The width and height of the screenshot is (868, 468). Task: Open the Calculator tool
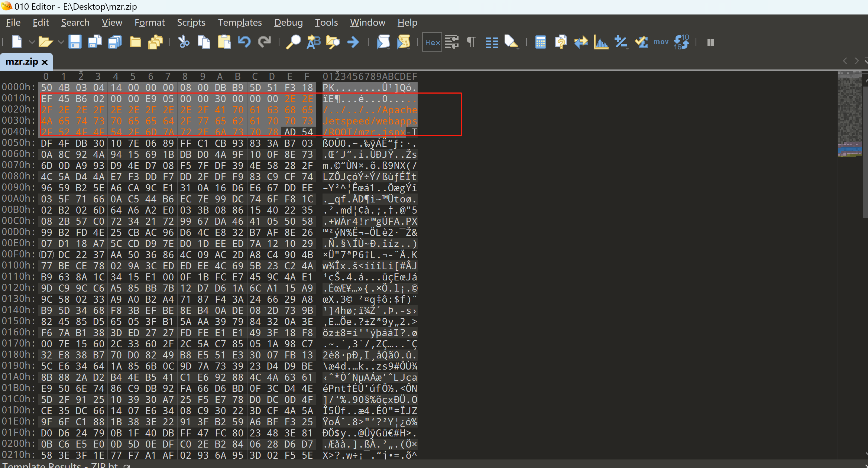coord(540,42)
